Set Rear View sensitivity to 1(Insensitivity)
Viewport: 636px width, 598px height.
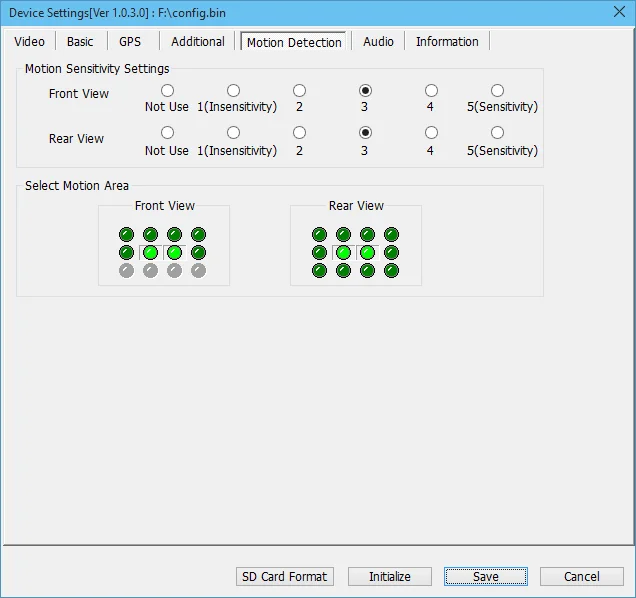(233, 133)
